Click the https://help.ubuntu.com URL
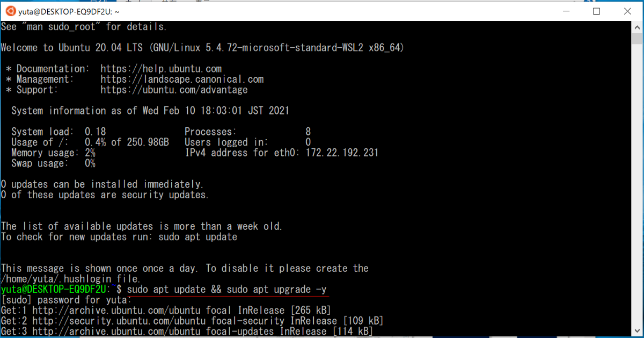644x338 pixels. click(161, 69)
